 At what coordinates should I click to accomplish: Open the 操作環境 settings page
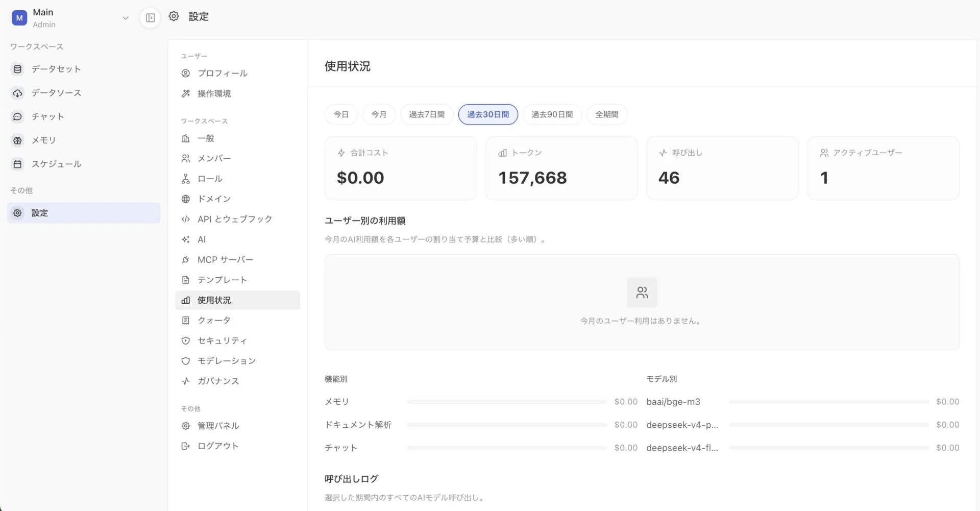[x=237, y=93]
